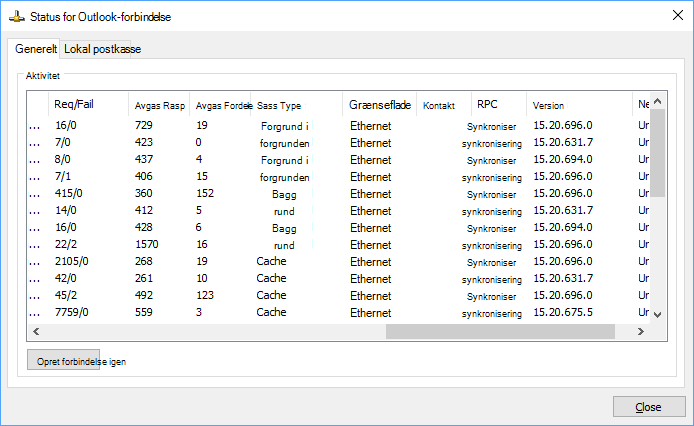Click the Cache cell in the 2105/0 row
Image resolution: width=694 pixels, height=426 pixels.
click(271, 261)
